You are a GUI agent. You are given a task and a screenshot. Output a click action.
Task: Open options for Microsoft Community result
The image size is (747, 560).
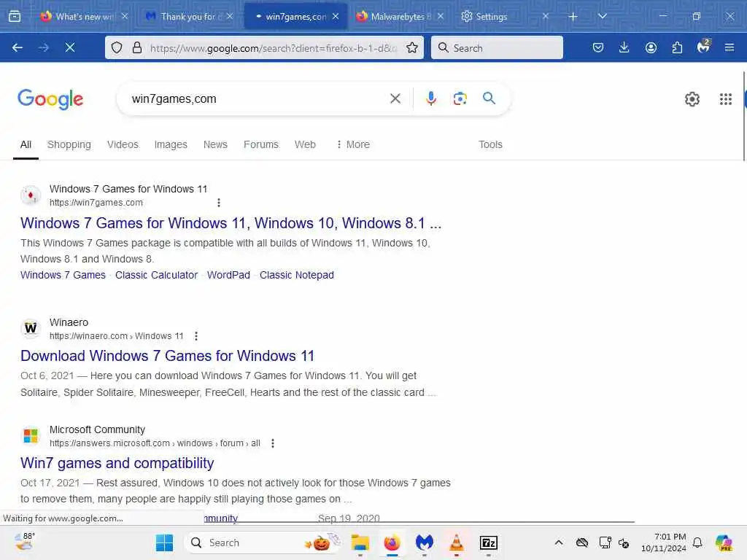click(273, 443)
